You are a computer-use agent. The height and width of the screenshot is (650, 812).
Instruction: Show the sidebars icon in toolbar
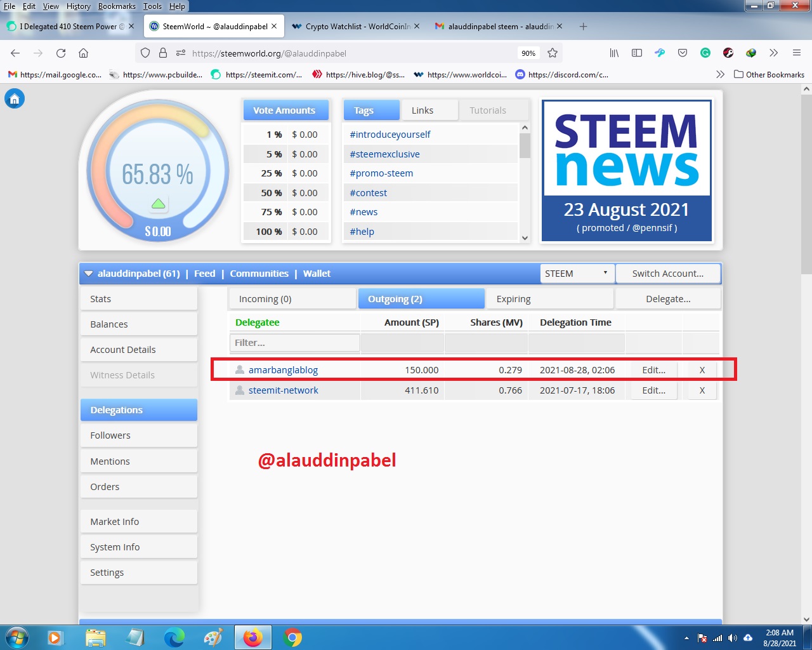[637, 53]
